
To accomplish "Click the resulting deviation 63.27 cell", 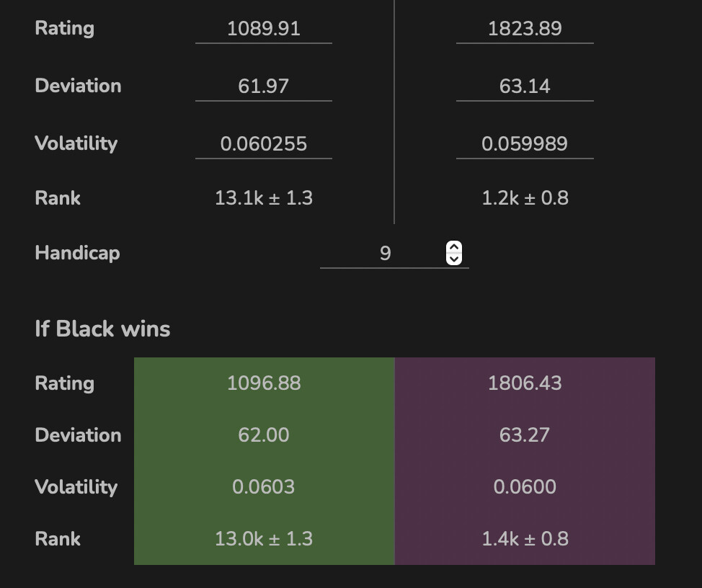I will (525, 435).
